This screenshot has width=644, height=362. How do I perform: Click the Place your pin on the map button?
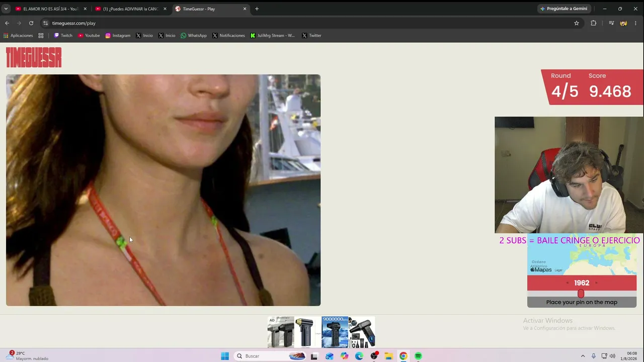(582, 302)
